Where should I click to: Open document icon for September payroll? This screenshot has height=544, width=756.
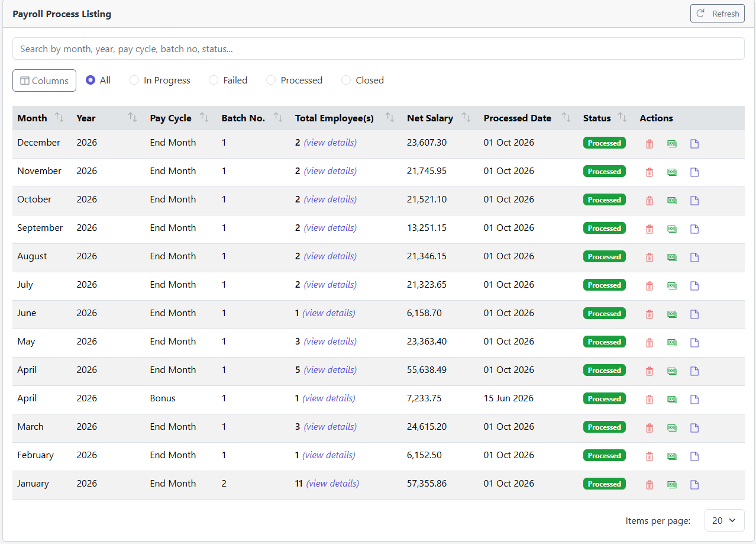point(694,229)
